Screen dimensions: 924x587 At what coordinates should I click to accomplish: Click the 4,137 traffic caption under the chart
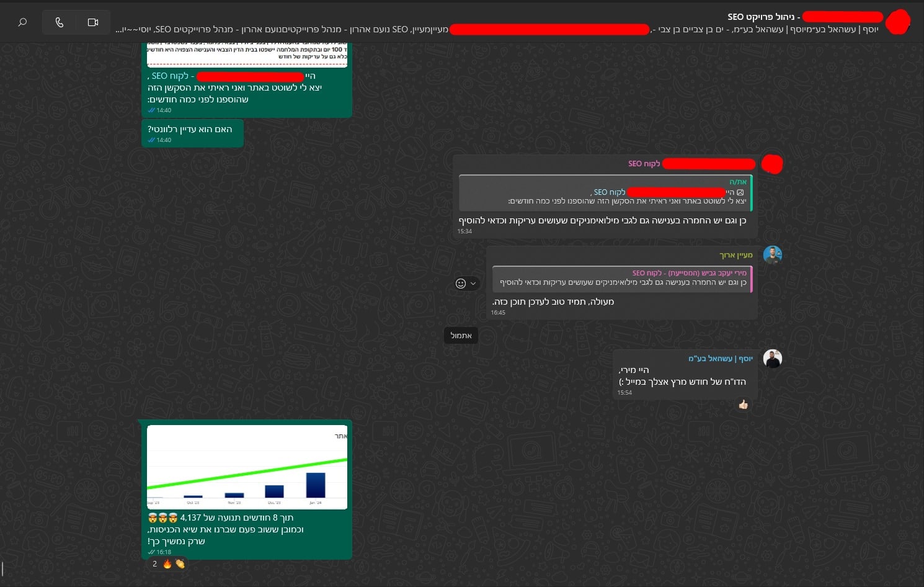(221, 518)
